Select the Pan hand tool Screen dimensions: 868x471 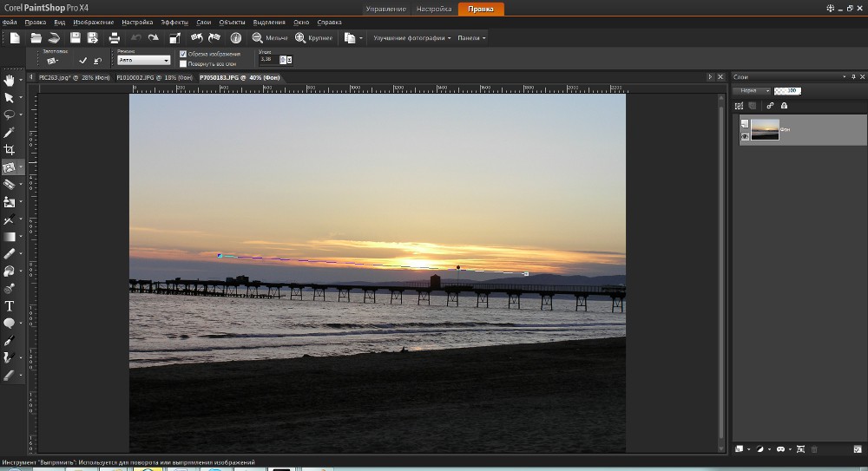pos(10,81)
